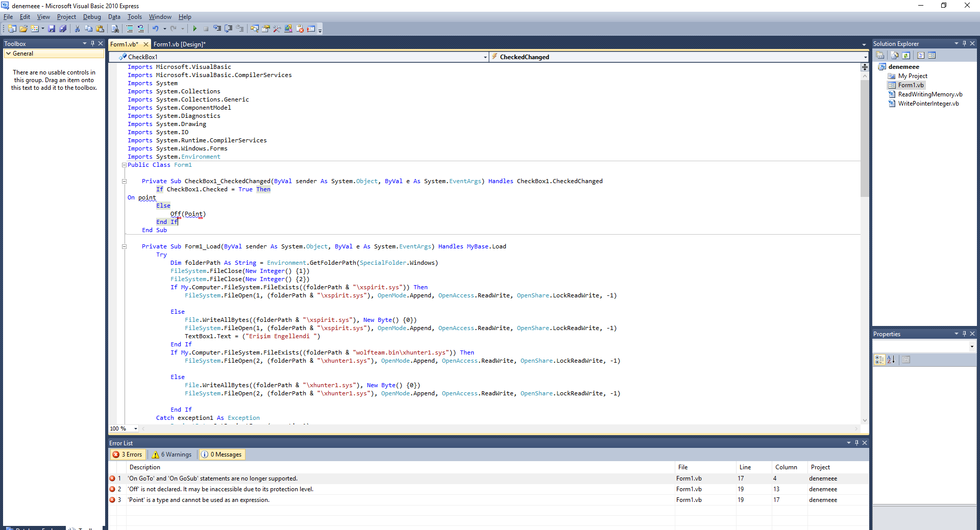Viewport: 980px width, 530px height.
Task: Open the File menu
Action: pos(8,17)
